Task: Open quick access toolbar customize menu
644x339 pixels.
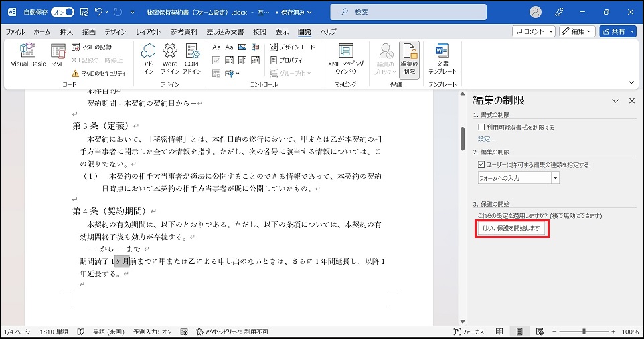Action: (133, 12)
